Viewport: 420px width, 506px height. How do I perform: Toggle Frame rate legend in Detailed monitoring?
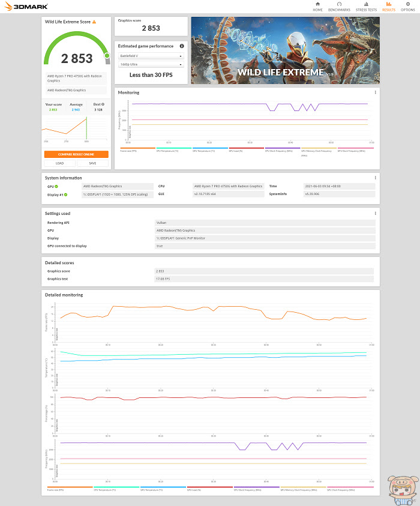point(70,489)
